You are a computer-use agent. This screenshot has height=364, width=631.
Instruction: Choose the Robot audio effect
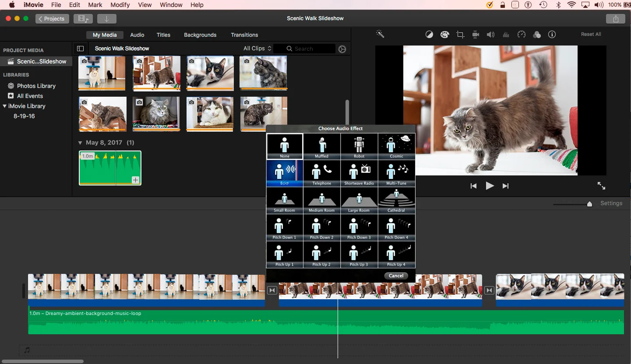[359, 146]
